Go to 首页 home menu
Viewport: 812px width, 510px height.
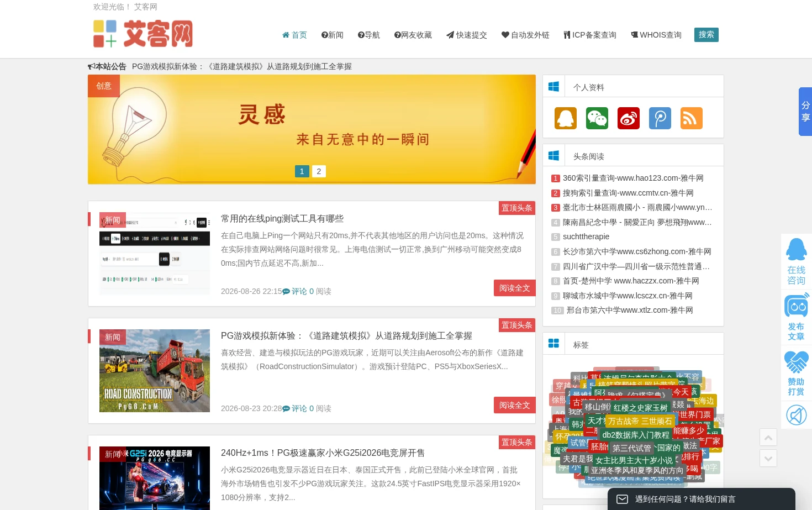point(294,35)
